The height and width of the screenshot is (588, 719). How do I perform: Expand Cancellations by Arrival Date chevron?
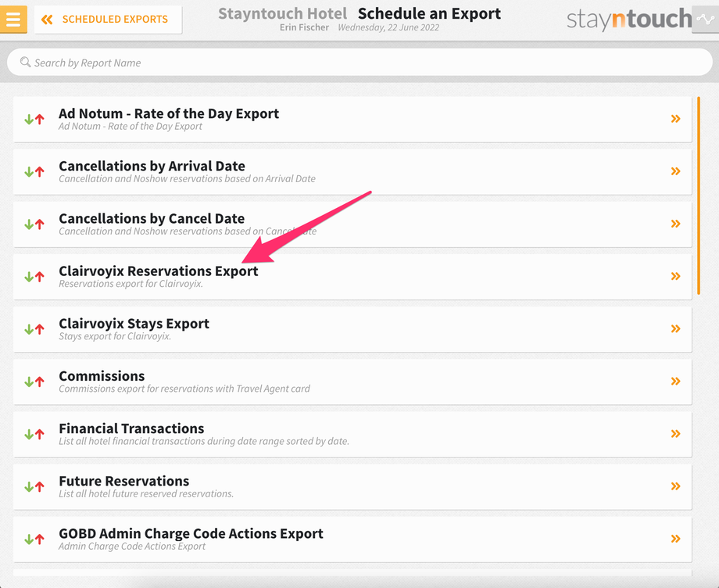[x=675, y=171]
